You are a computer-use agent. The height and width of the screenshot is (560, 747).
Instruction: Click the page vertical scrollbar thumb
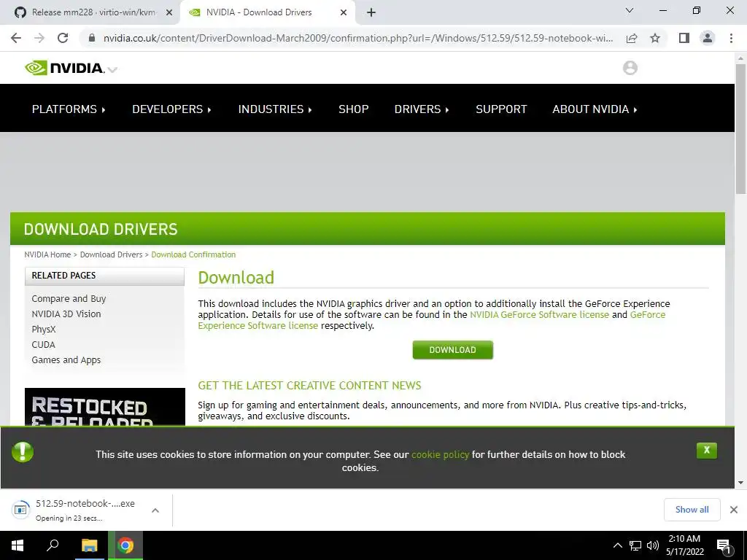click(740, 128)
